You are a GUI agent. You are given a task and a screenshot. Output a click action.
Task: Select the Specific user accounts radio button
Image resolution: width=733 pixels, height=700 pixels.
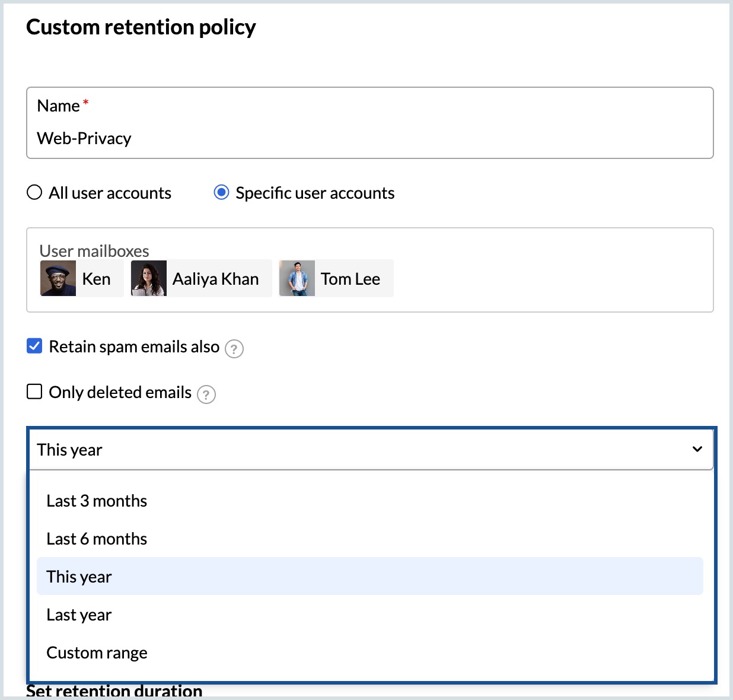[x=221, y=192]
